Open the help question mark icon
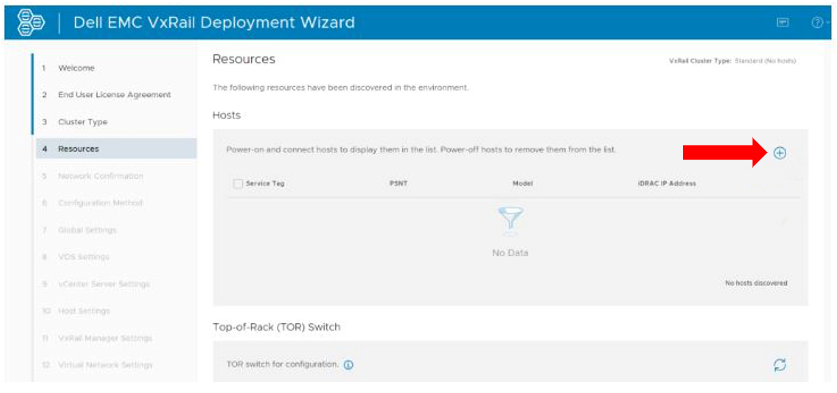Viewport: 837px width, 393px height. (817, 23)
